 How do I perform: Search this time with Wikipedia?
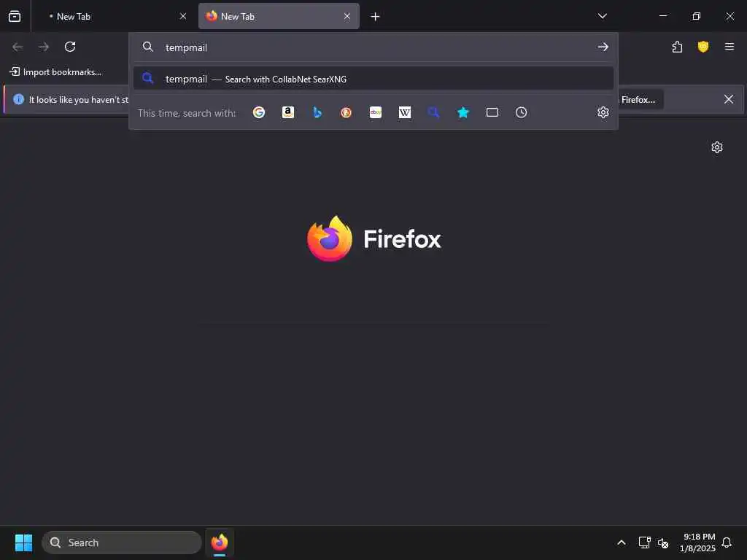(x=404, y=112)
